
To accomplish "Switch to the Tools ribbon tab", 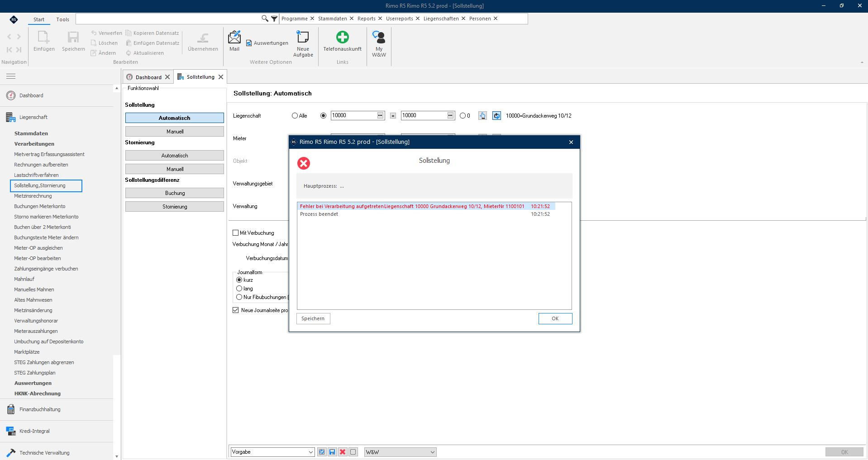I will (62, 19).
